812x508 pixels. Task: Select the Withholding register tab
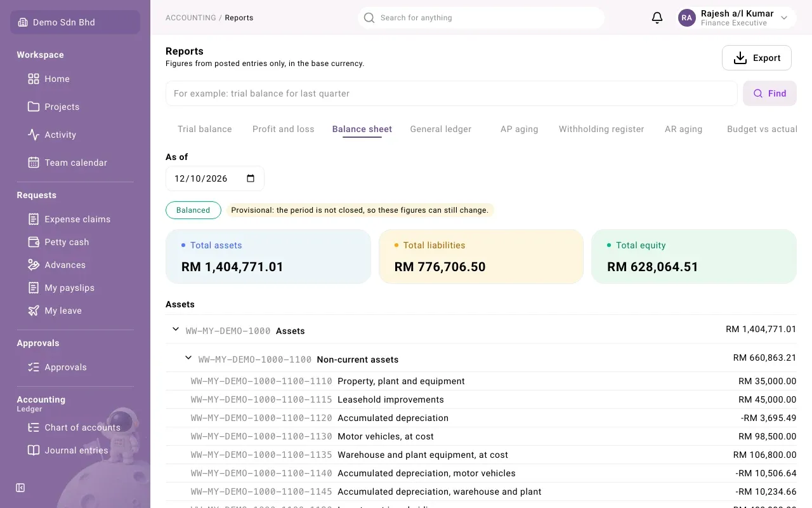(x=601, y=129)
